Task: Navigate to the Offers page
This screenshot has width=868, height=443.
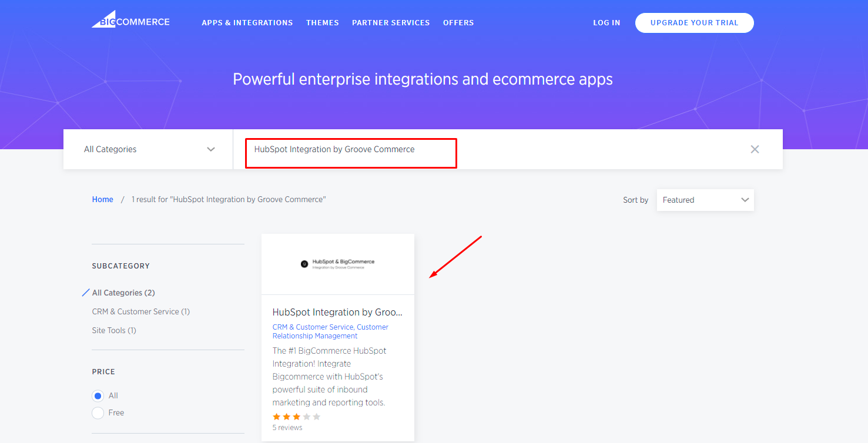Action: coord(458,23)
